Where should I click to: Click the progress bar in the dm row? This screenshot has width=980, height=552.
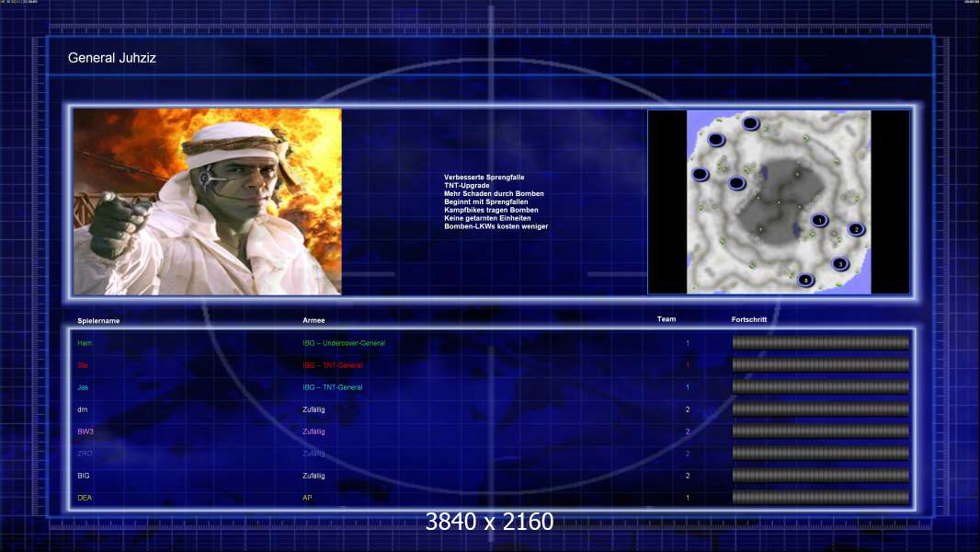(x=821, y=408)
